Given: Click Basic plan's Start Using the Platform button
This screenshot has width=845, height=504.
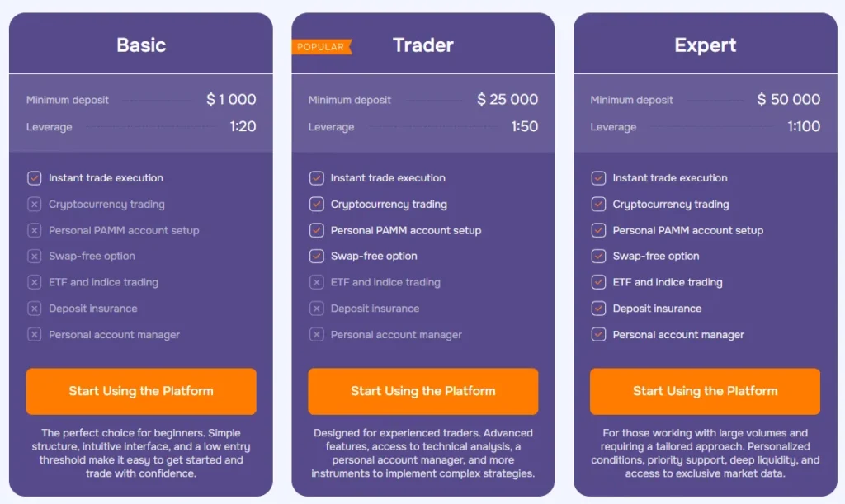Looking at the screenshot, I should (141, 391).
